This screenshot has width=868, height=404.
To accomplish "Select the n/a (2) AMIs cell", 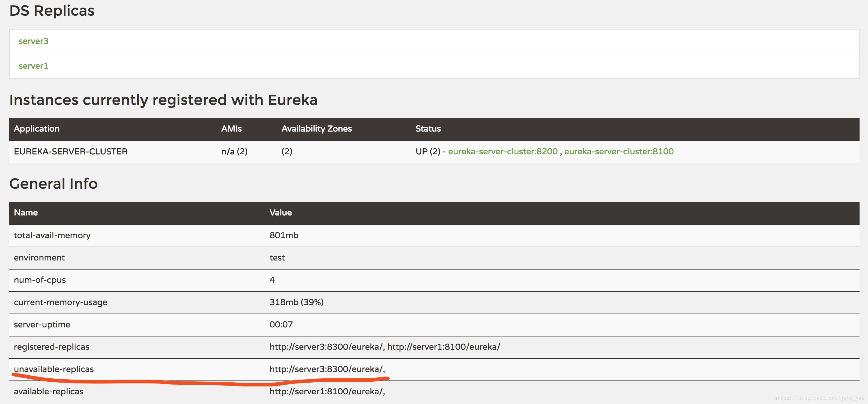I will pyautogui.click(x=235, y=152).
